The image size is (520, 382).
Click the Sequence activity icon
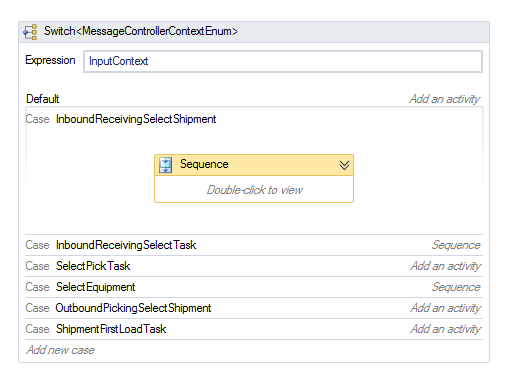(166, 165)
